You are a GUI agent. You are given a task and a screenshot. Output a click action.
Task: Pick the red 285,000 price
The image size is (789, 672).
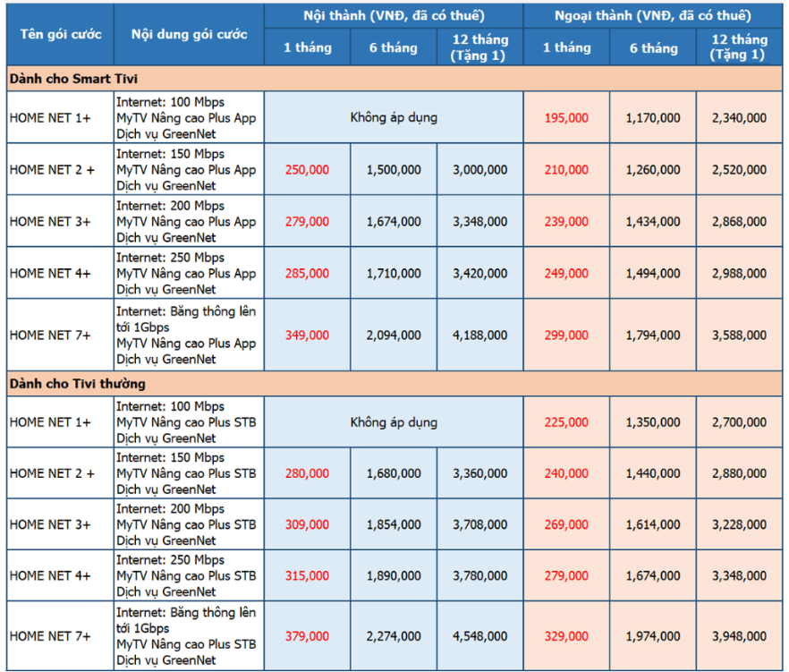coord(307,273)
